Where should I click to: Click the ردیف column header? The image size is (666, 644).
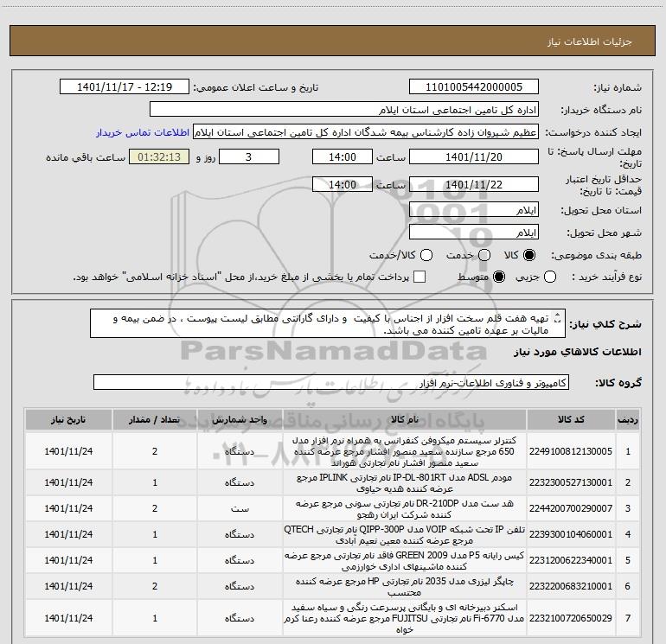[x=628, y=420]
